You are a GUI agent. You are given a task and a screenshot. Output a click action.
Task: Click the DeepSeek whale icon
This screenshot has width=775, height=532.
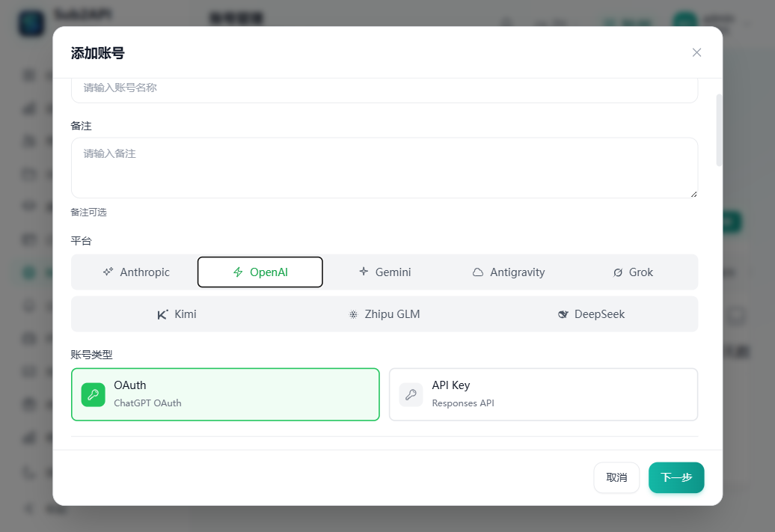tap(563, 314)
